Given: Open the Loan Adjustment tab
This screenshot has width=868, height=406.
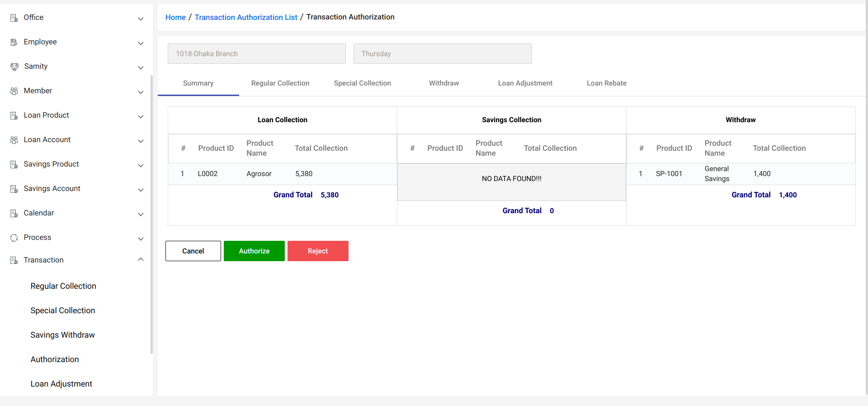Looking at the screenshot, I should coord(525,83).
